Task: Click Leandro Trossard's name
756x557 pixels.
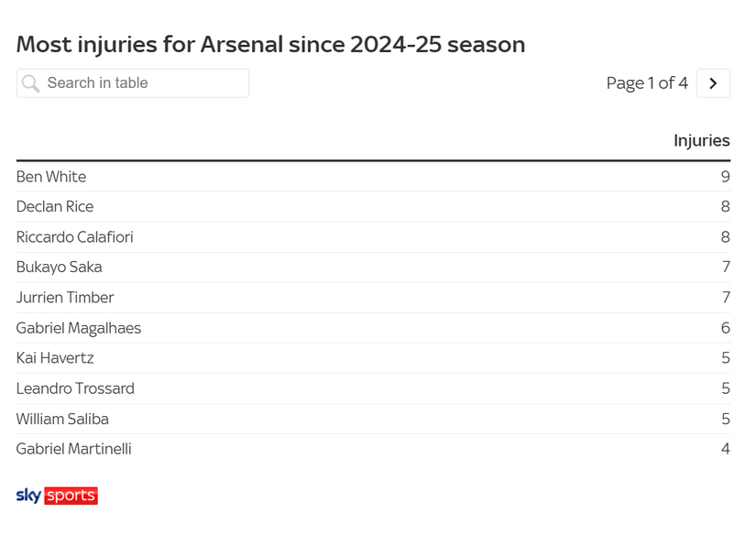Action: 75,388
